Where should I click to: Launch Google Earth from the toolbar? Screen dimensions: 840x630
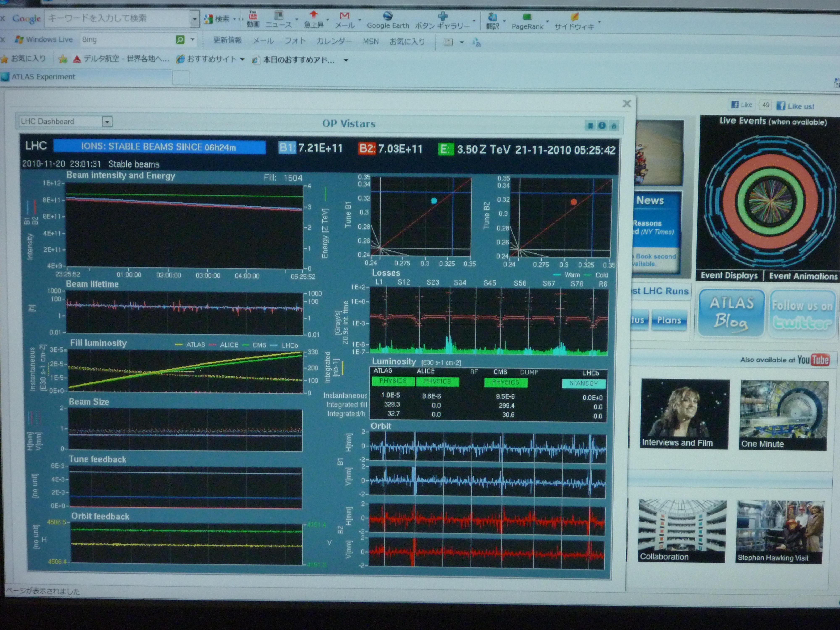click(388, 21)
